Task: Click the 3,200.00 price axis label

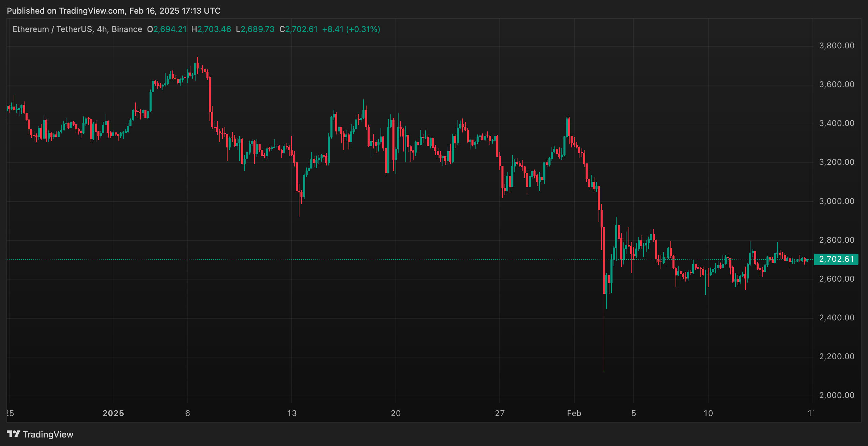Action: click(837, 162)
